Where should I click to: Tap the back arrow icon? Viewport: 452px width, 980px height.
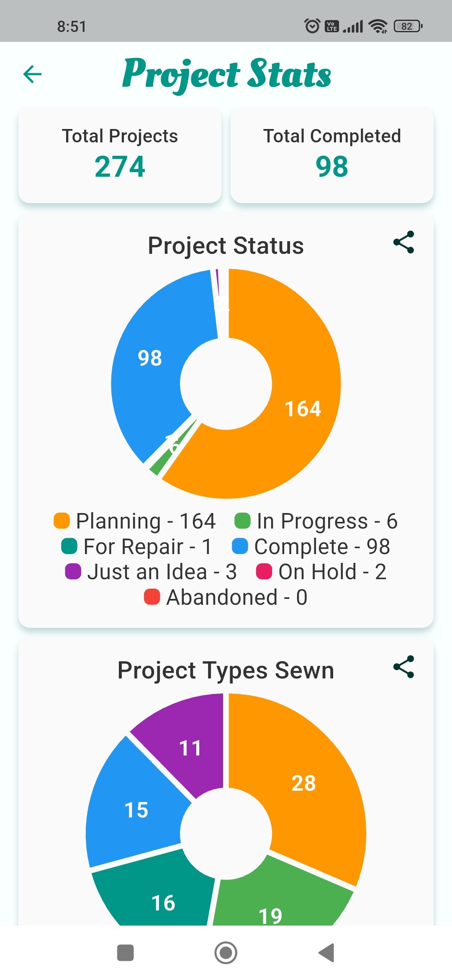click(32, 75)
